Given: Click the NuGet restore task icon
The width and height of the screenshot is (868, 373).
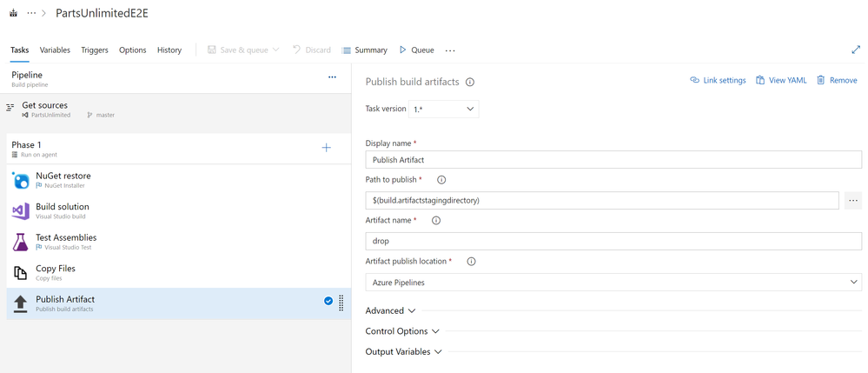Looking at the screenshot, I should (x=21, y=180).
